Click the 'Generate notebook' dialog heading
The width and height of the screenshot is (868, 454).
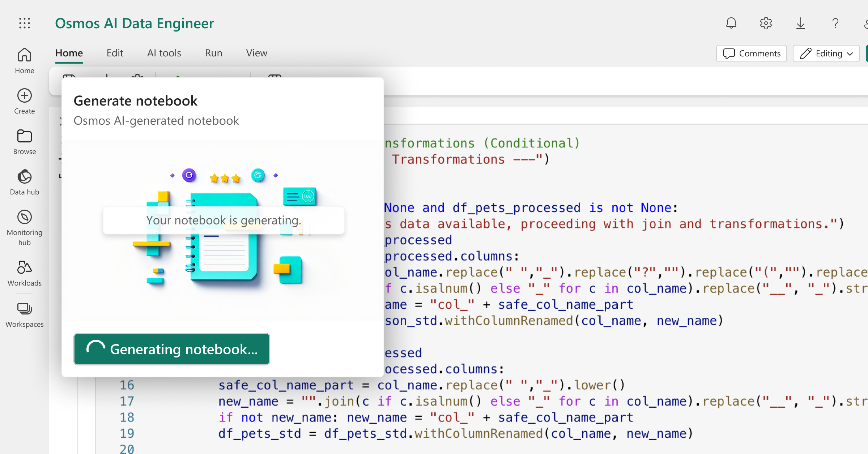(136, 101)
